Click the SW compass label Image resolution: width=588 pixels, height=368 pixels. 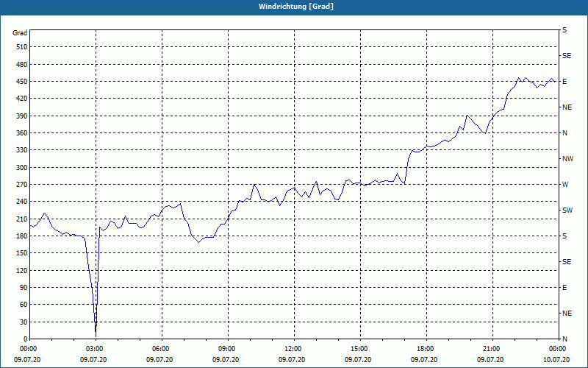(567, 210)
